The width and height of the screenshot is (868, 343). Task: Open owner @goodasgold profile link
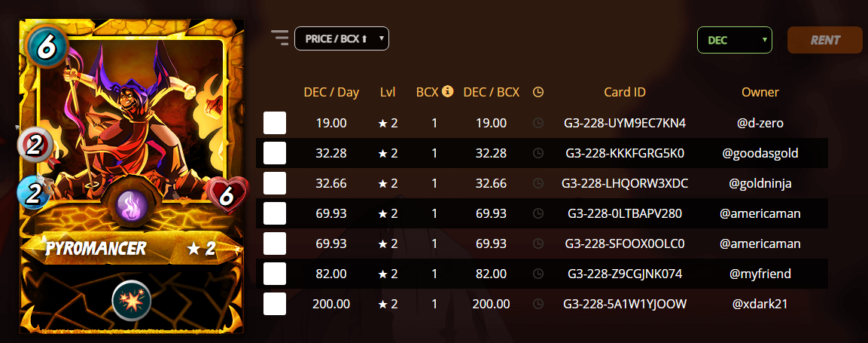point(760,154)
